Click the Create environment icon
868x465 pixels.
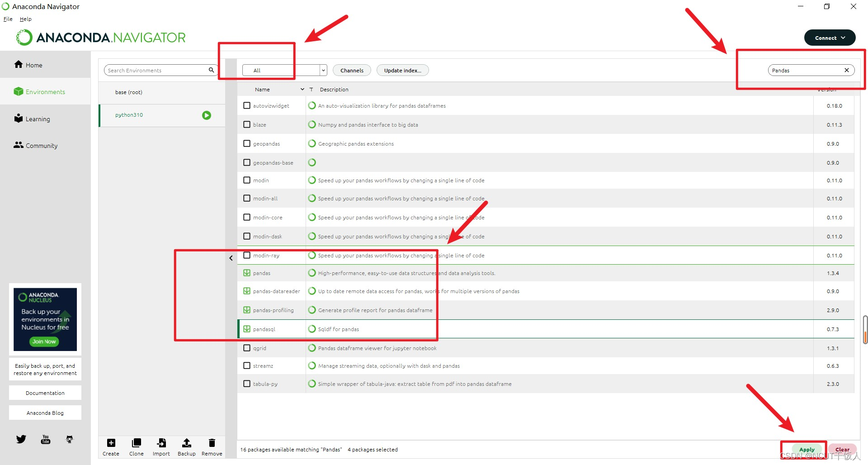click(x=111, y=443)
